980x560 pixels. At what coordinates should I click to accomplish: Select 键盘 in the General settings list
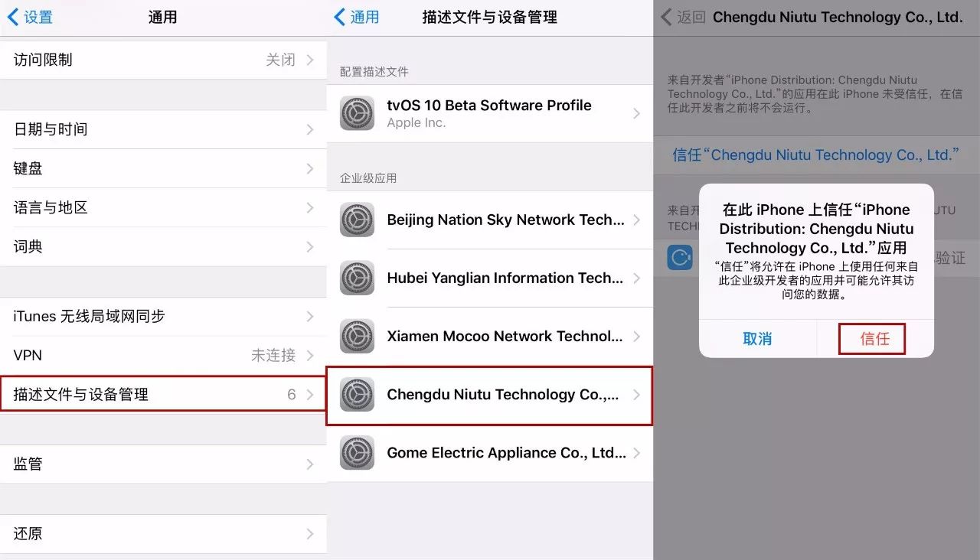pyautogui.click(x=153, y=168)
